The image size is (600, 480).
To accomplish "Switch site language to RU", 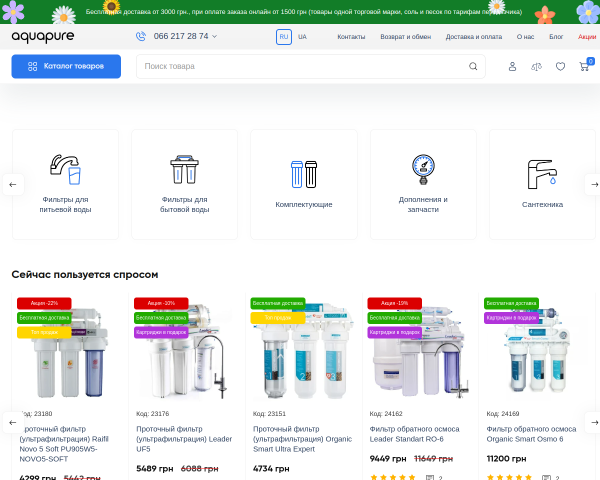I will tap(284, 37).
